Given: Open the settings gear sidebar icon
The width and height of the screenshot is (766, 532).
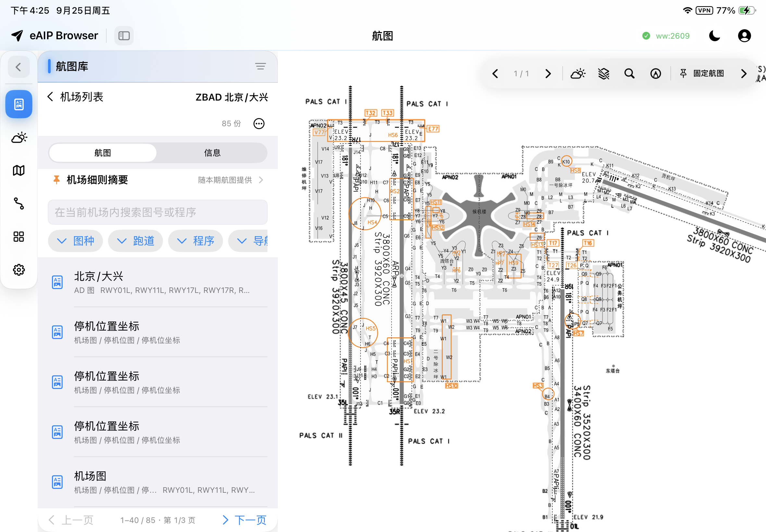Looking at the screenshot, I should 19,270.
